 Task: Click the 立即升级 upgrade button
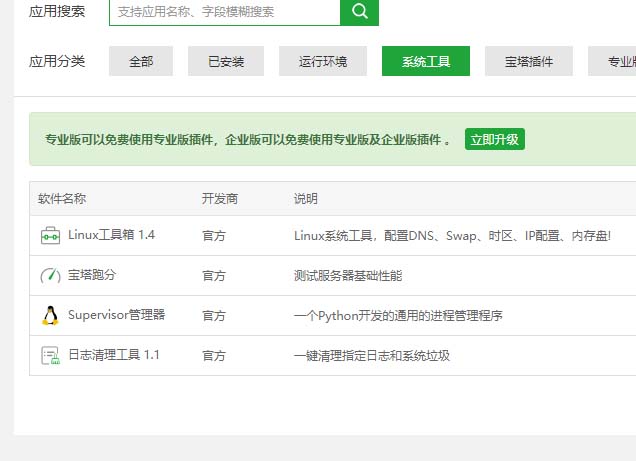(495, 139)
